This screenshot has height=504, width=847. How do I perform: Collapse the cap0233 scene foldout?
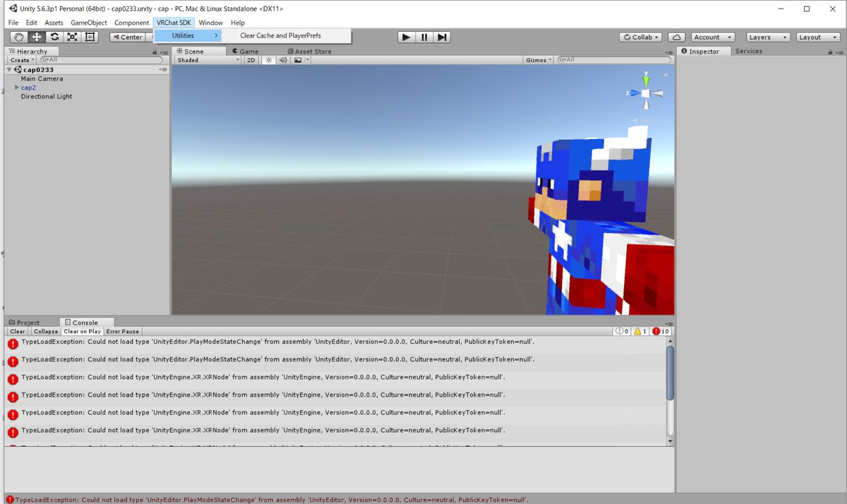pos(9,70)
